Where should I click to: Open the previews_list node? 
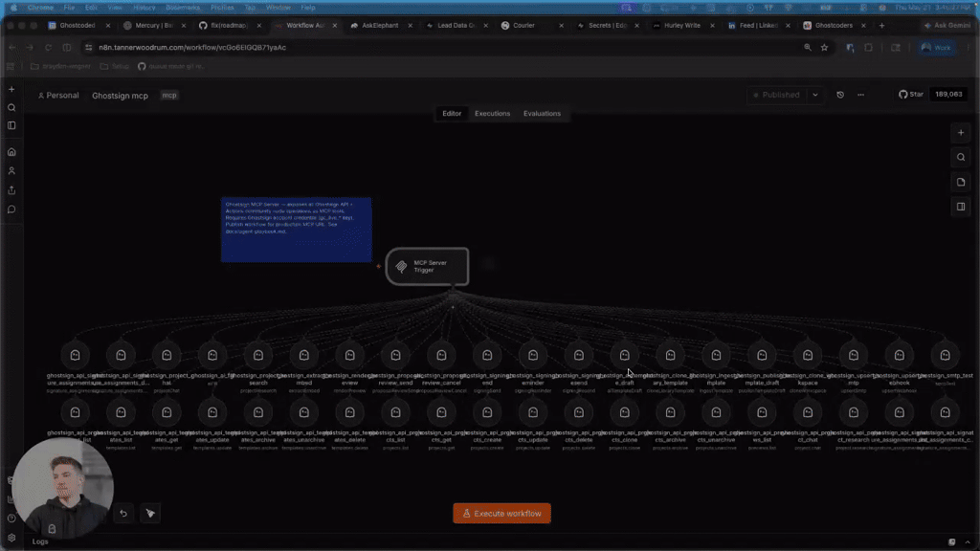(762, 412)
